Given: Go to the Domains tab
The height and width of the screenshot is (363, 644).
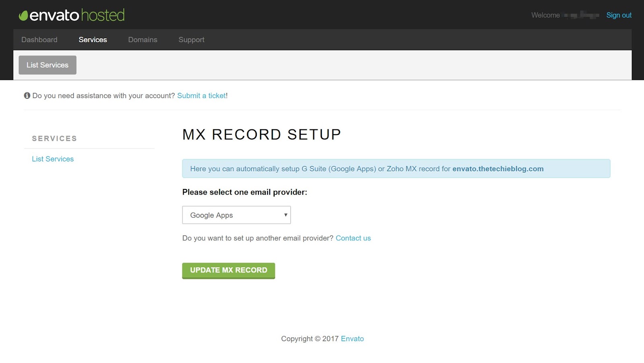Looking at the screenshot, I should pos(143,40).
